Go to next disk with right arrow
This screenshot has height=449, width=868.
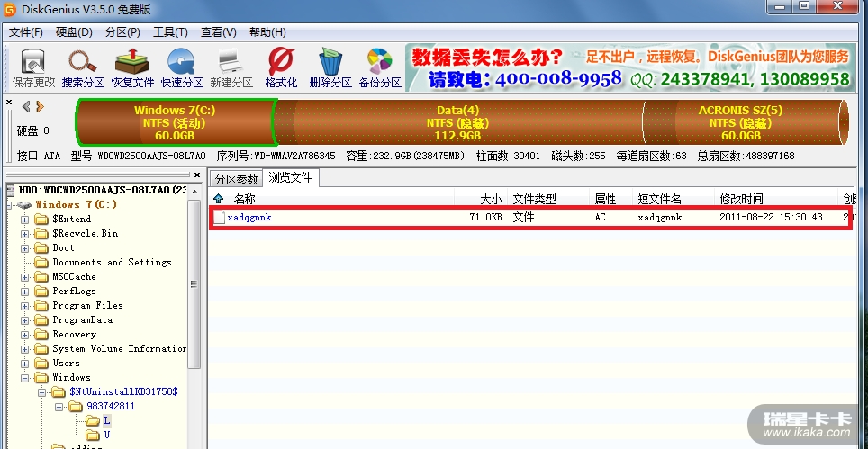[x=40, y=107]
